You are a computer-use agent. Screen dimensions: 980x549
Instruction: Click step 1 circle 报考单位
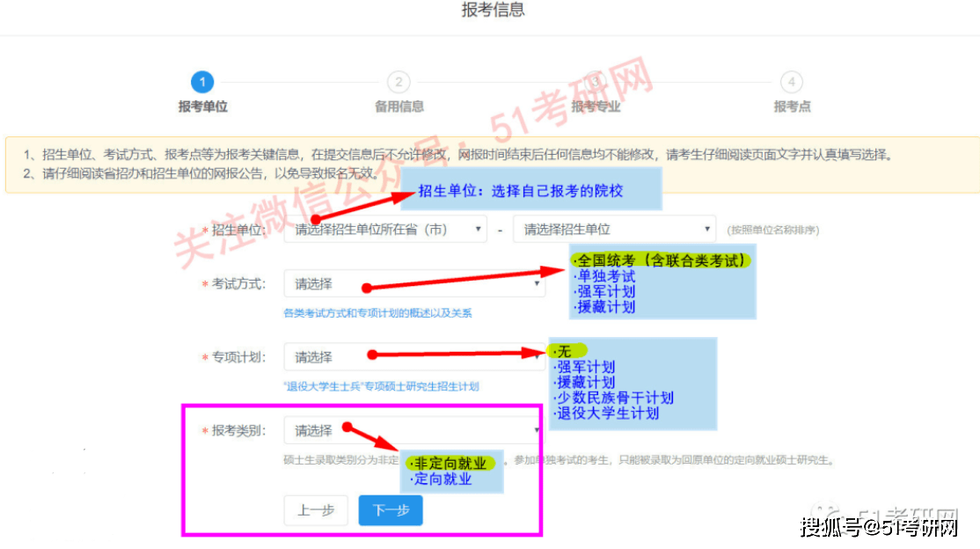pos(201,82)
